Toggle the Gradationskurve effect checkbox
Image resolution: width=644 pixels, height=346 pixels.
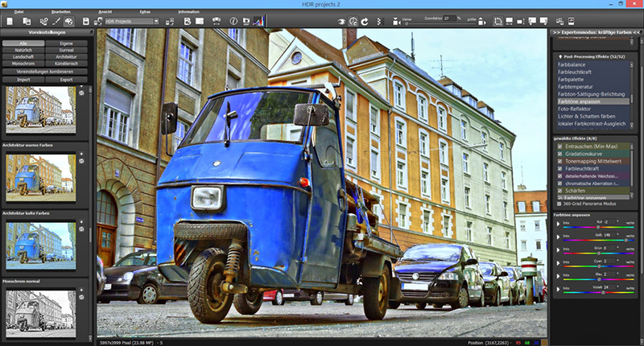[x=559, y=152]
